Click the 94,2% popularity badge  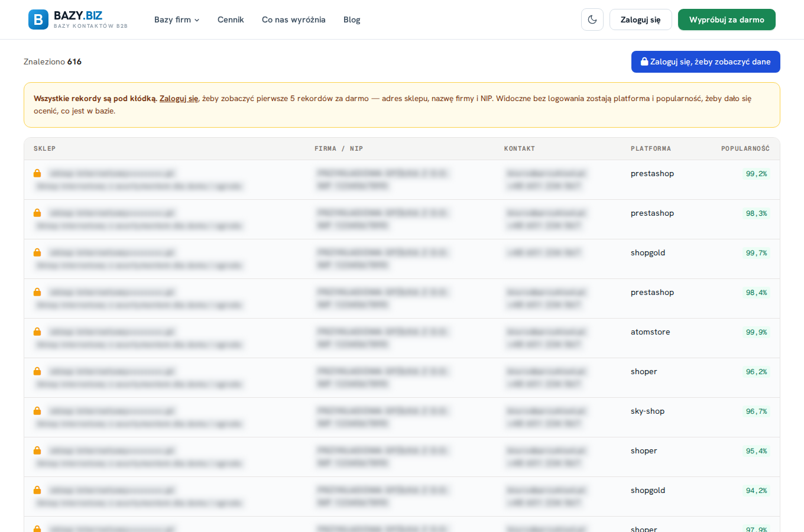(x=757, y=491)
